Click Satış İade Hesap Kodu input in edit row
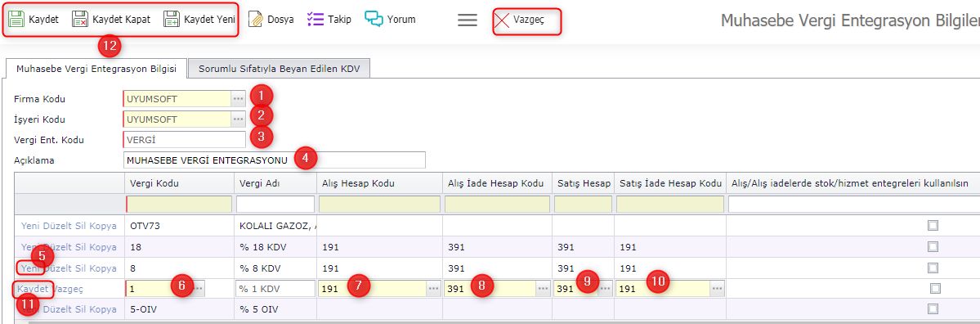 coord(663,288)
